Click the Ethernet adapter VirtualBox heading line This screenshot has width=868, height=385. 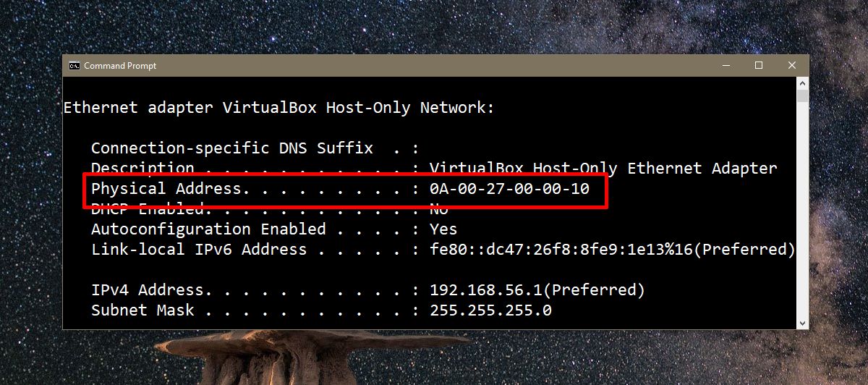tap(279, 108)
